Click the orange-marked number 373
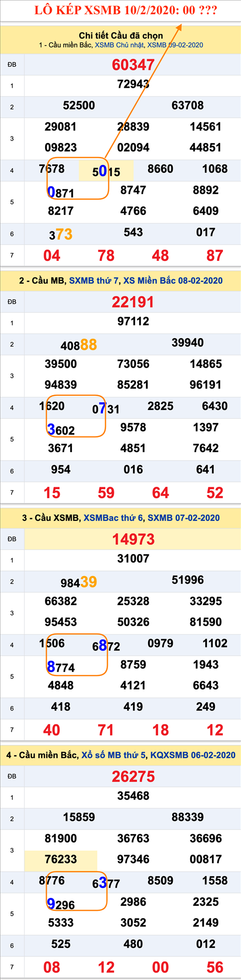241x980 pixels. 61,234
